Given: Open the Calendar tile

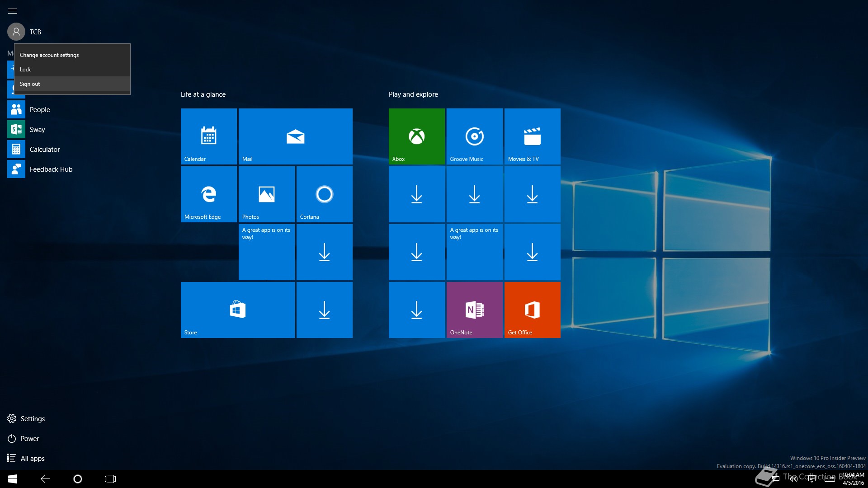Looking at the screenshot, I should [209, 136].
